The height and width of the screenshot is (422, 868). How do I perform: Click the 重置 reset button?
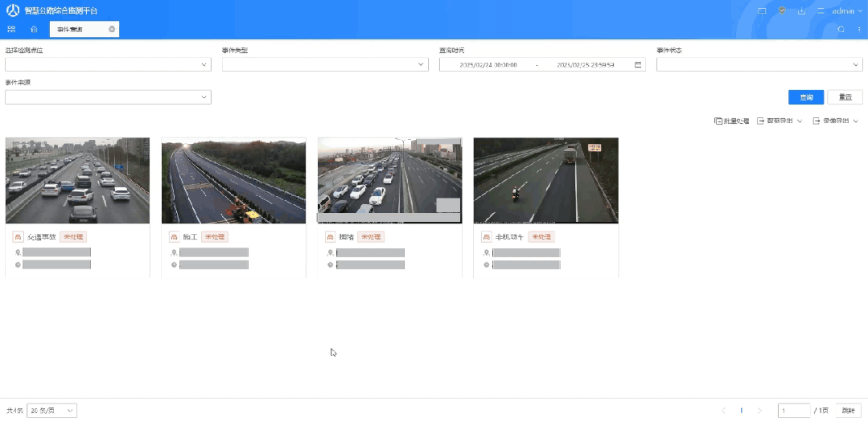point(845,97)
